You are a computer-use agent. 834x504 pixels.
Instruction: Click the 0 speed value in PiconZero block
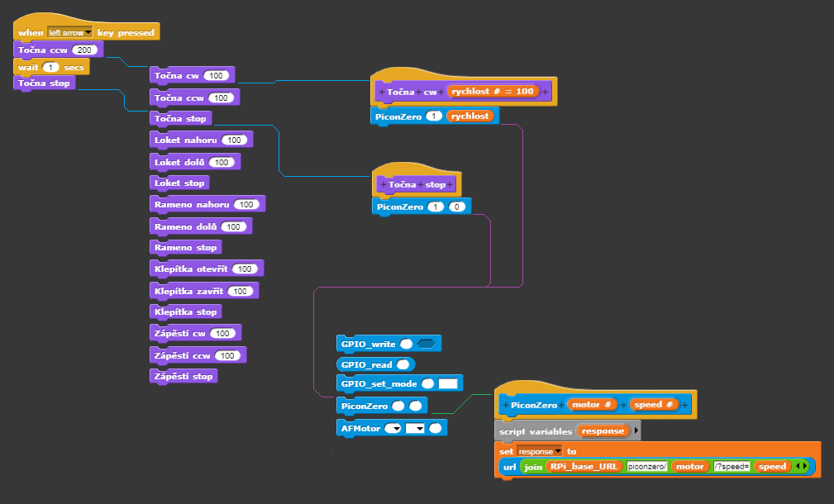(457, 207)
